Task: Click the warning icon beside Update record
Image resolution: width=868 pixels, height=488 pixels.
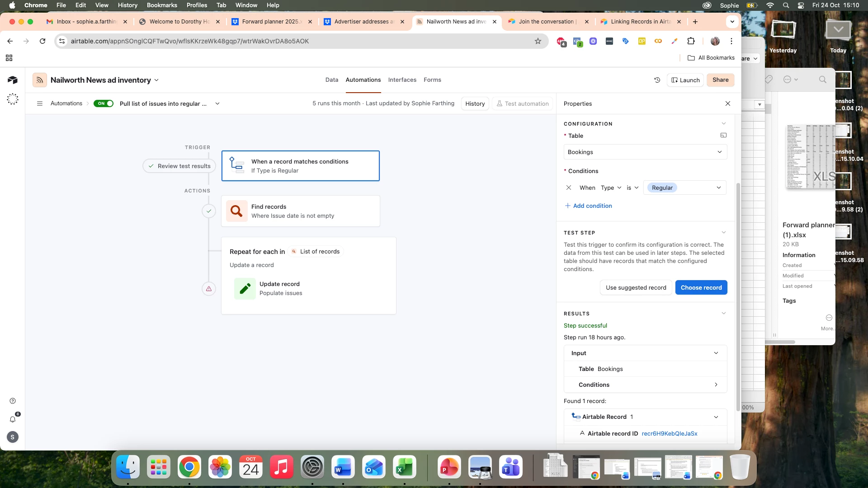Action: pyautogui.click(x=209, y=289)
